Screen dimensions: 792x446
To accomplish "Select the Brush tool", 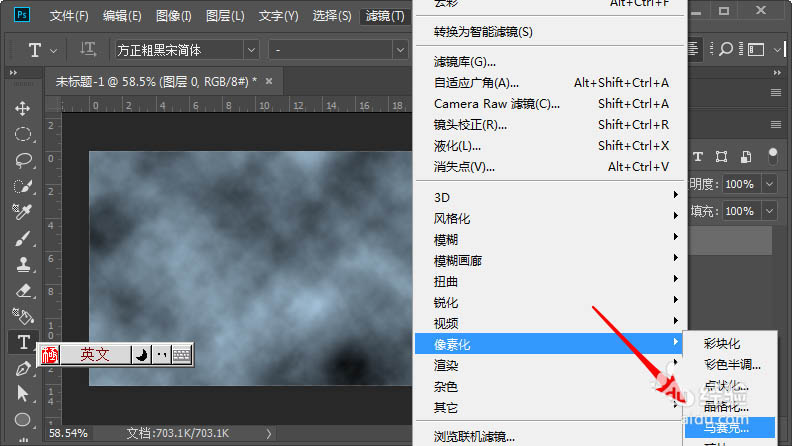I will [x=22, y=238].
